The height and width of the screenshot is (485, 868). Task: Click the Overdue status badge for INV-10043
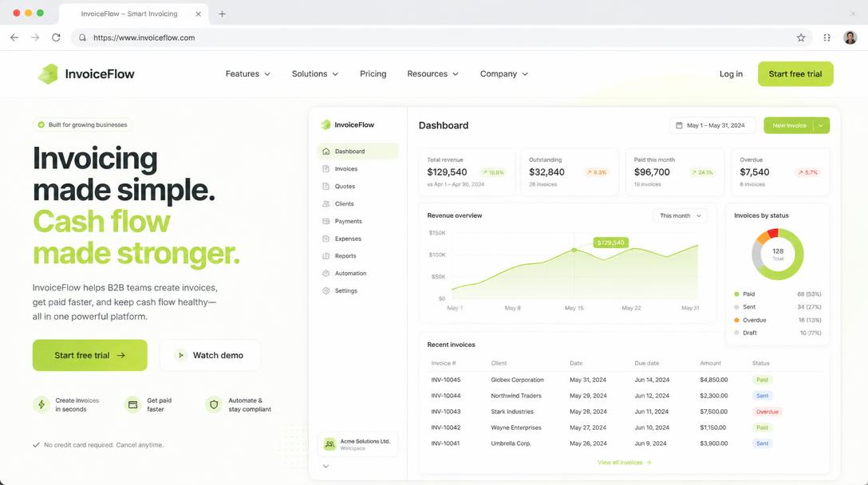point(767,412)
